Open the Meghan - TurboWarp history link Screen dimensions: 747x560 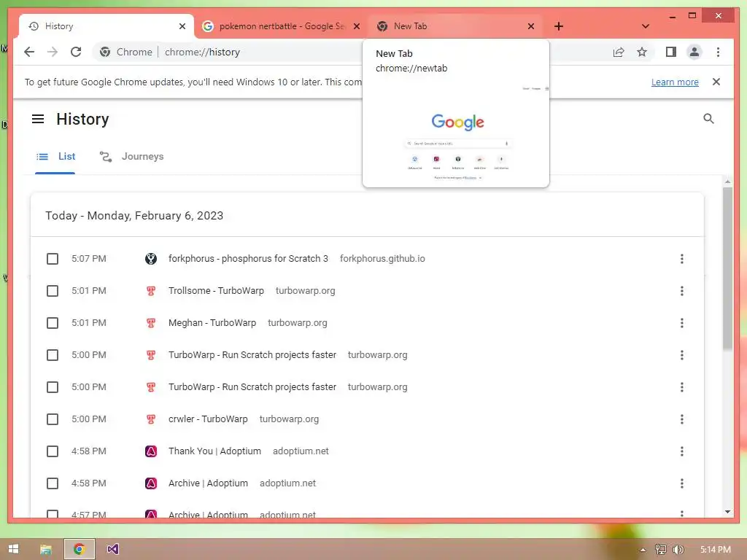pos(212,323)
